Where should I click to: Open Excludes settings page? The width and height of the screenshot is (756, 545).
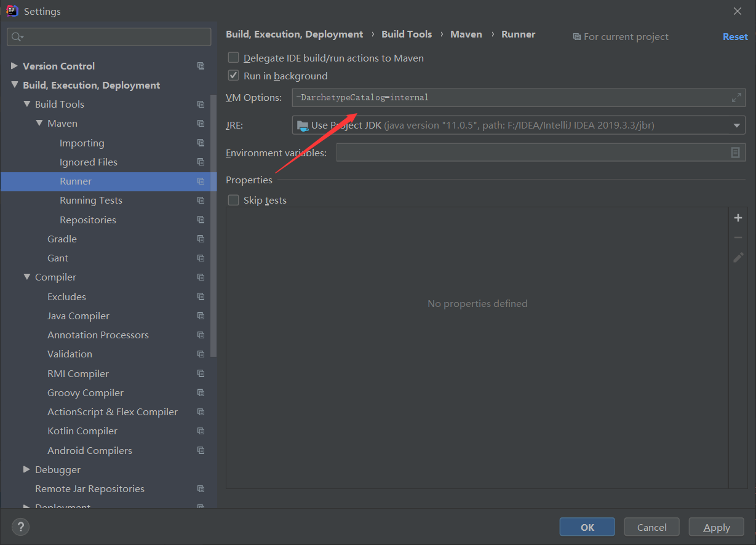[x=66, y=296]
